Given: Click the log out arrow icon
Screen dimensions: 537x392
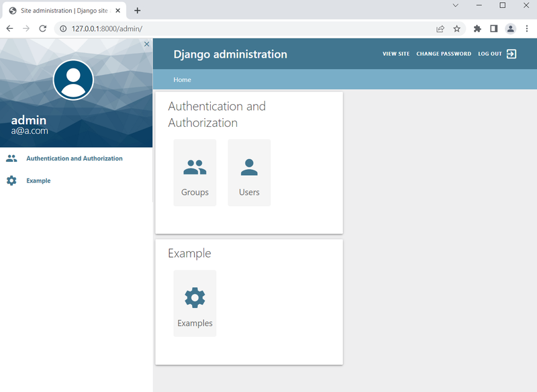Looking at the screenshot, I should click(511, 54).
